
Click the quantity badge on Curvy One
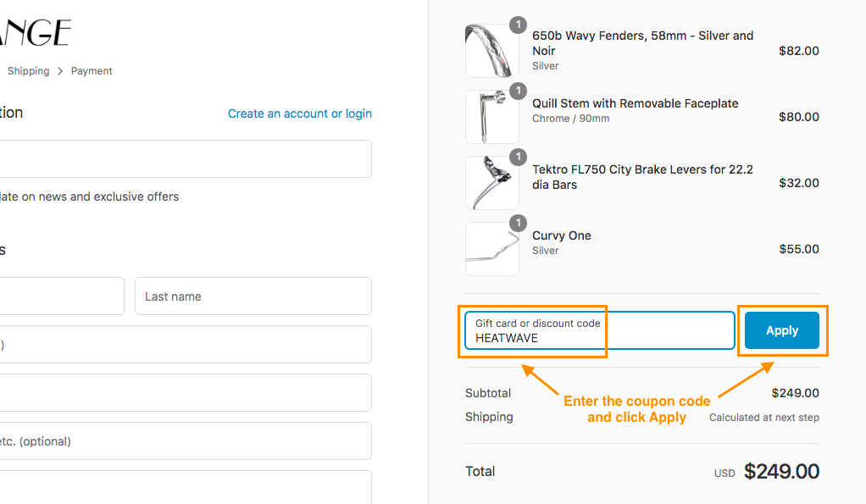pyautogui.click(x=518, y=223)
